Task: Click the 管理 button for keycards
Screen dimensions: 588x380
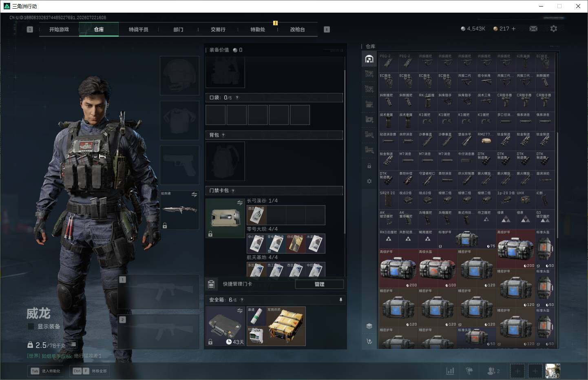Action: click(x=319, y=284)
